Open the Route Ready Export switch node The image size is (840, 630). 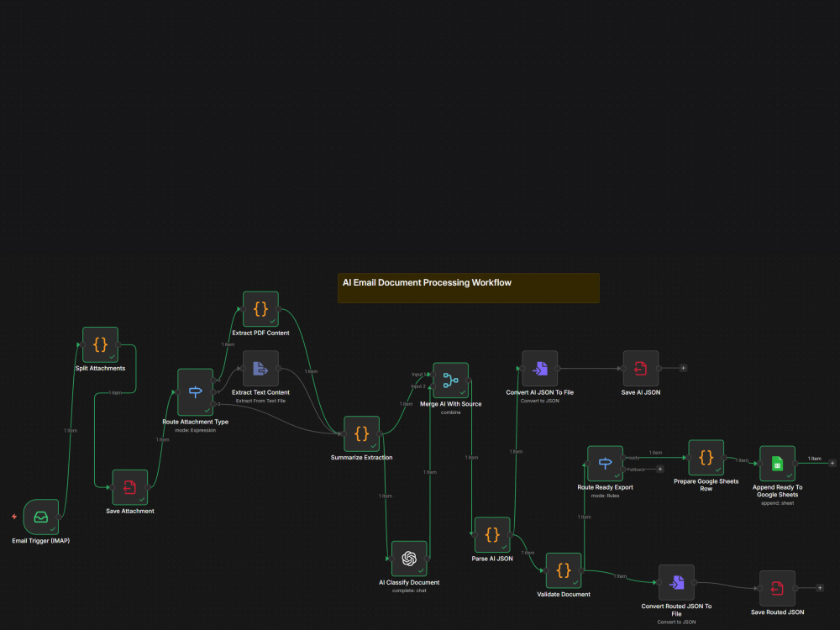606,464
